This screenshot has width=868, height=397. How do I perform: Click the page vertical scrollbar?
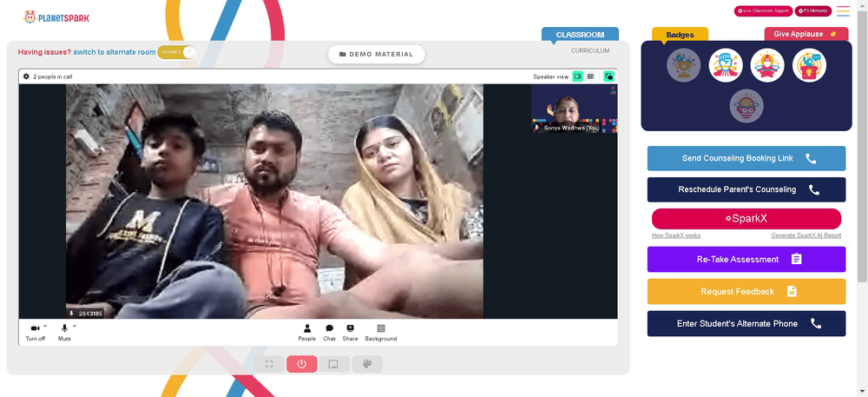[x=863, y=148]
